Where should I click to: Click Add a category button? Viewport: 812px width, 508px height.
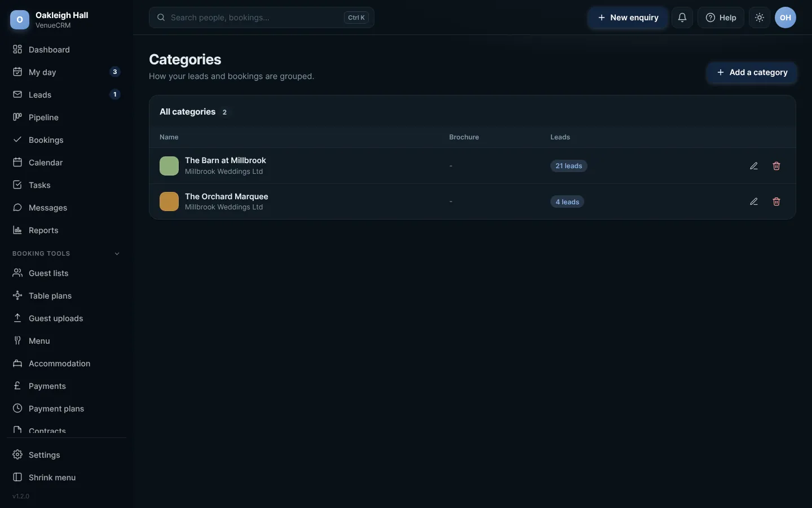click(752, 72)
